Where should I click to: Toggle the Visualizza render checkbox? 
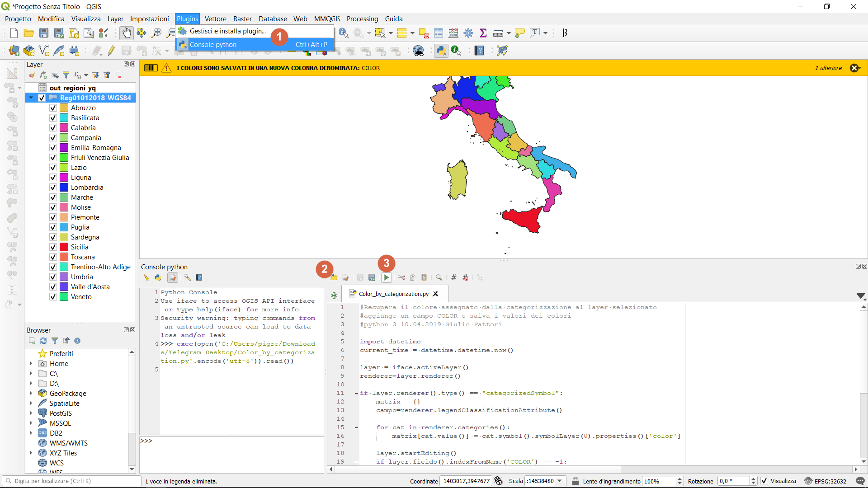click(764, 481)
